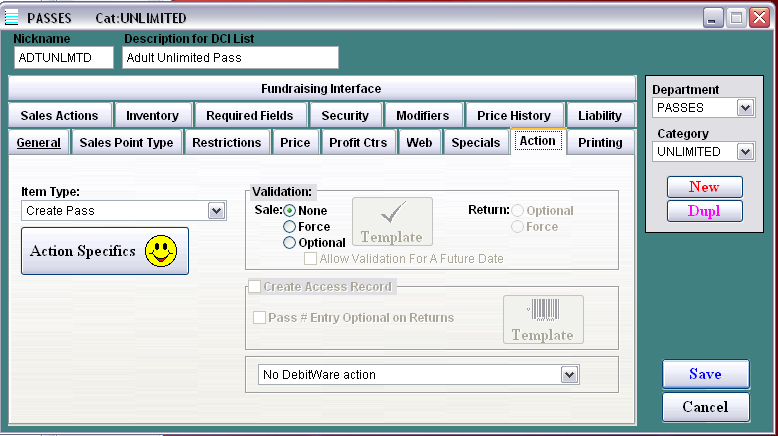Select the Modifiers tab
Viewport: 778px width, 436px height.
click(x=423, y=116)
